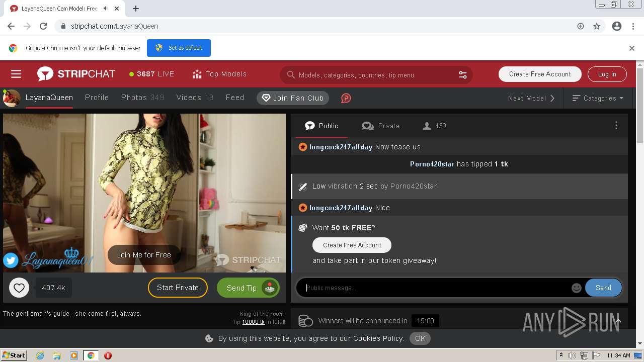Open the Profile tab
This screenshot has width=644, height=362.
point(97,98)
